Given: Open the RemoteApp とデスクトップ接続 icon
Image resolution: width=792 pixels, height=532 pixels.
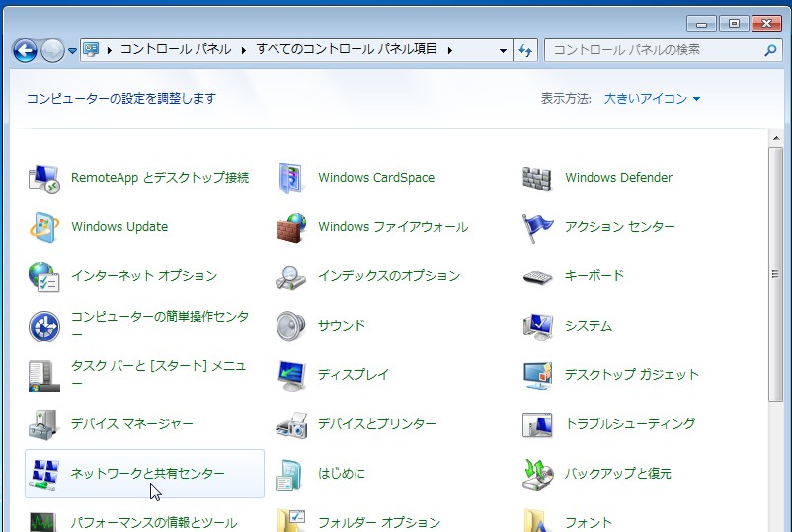Looking at the screenshot, I should click(x=43, y=178).
